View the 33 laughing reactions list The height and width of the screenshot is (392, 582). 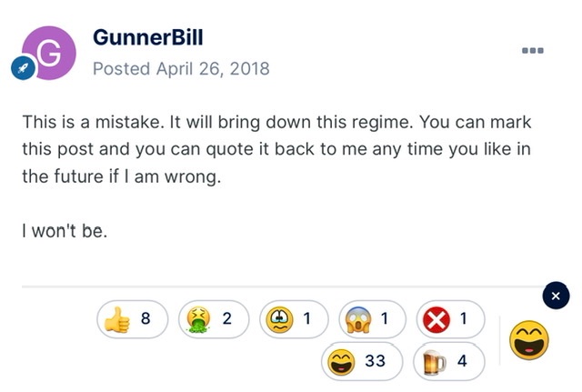[x=375, y=361]
